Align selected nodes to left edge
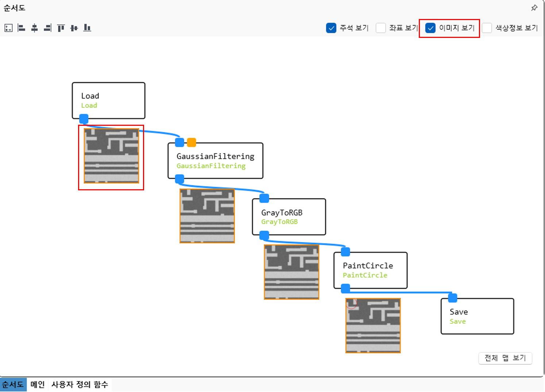The width and height of the screenshot is (545, 392). point(22,28)
